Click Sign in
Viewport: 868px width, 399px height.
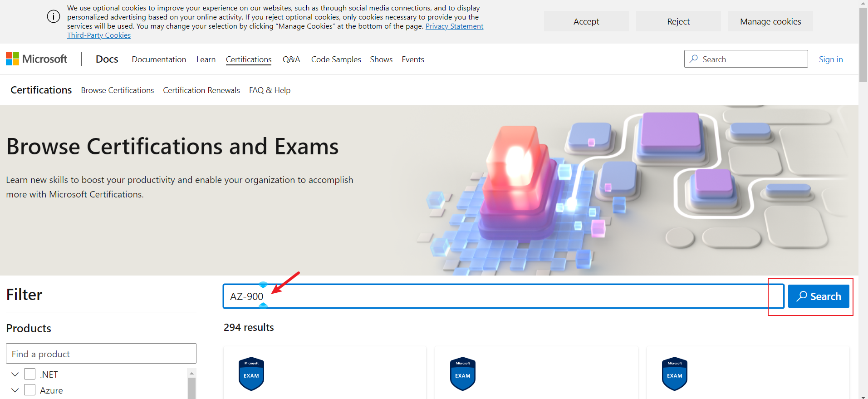tap(831, 59)
